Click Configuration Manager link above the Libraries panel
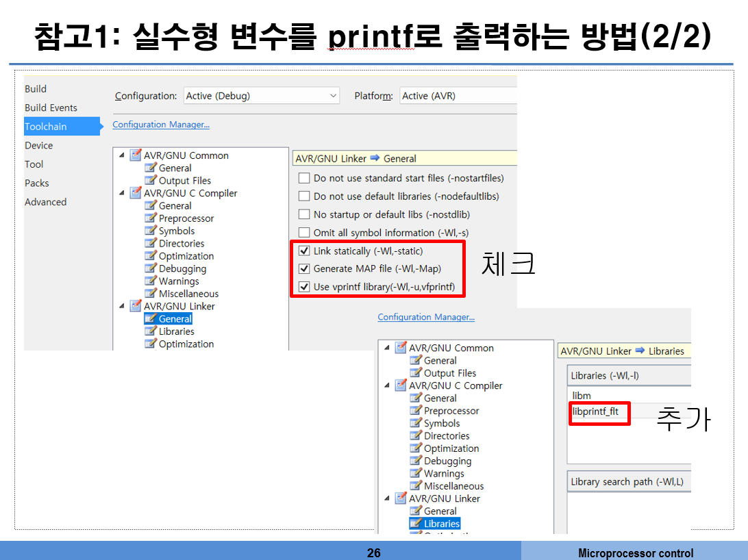The height and width of the screenshot is (560, 748). tap(426, 317)
